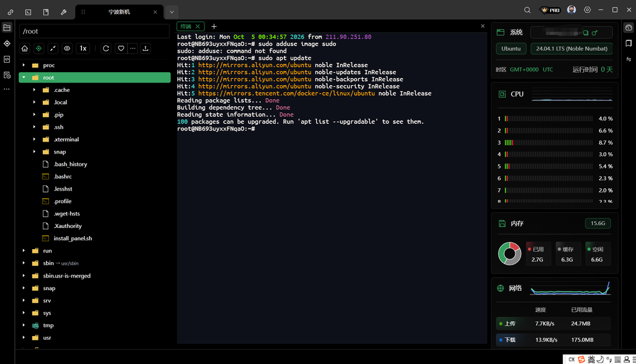This screenshot has width=636, height=364.
Task: Click the 15.6G memory total badge
Action: pos(598,223)
